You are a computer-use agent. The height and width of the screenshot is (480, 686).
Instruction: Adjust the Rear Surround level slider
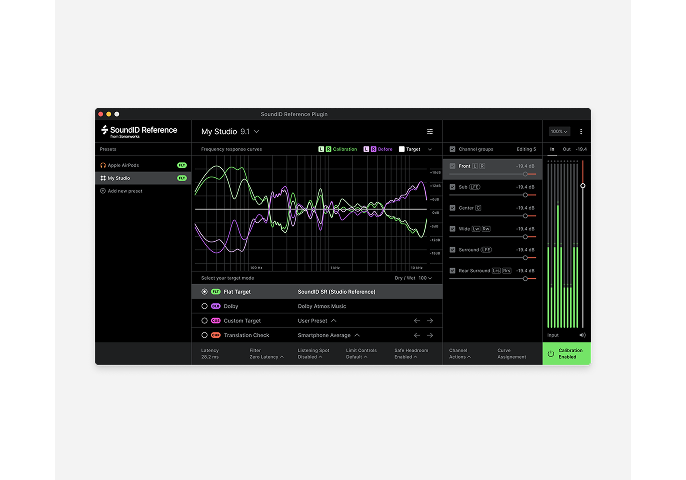pyautogui.click(x=525, y=278)
